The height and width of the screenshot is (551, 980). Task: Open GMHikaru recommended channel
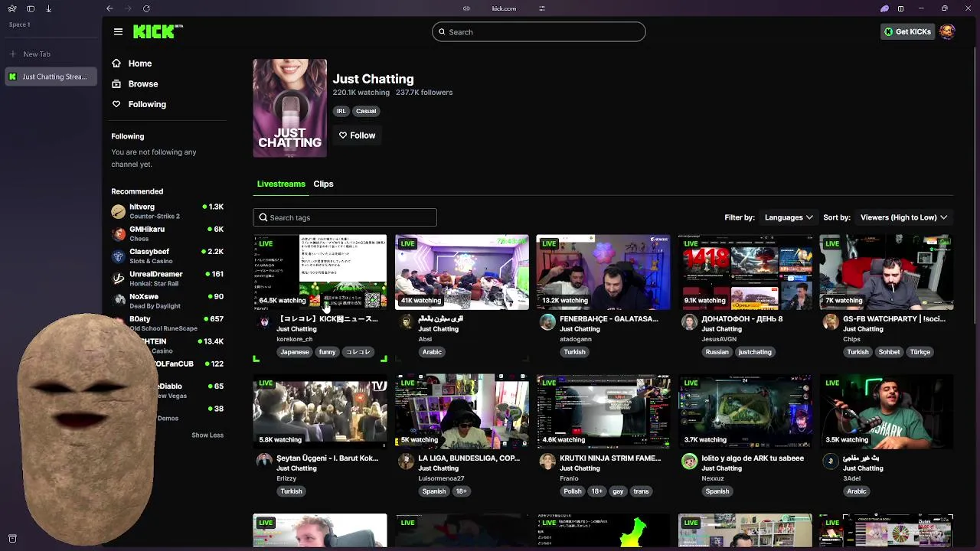click(x=168, y=233)
